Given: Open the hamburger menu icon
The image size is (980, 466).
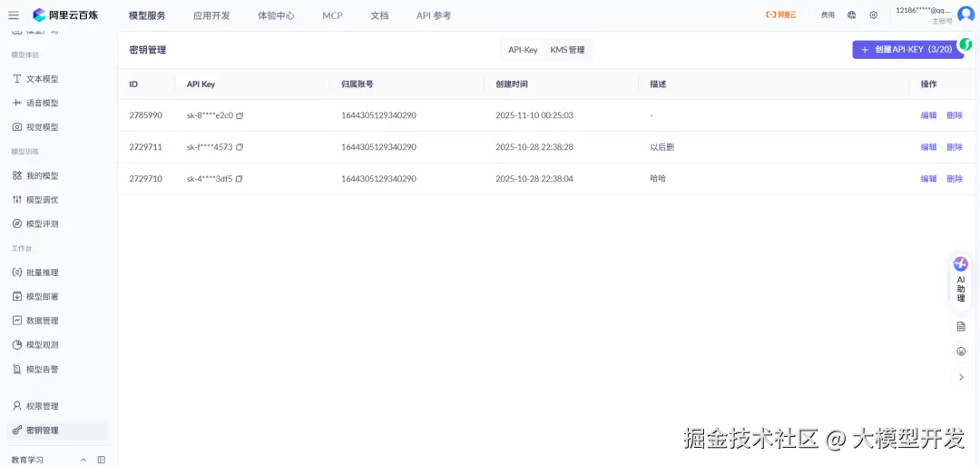Looking at the screenshot, I should point(13,15).
